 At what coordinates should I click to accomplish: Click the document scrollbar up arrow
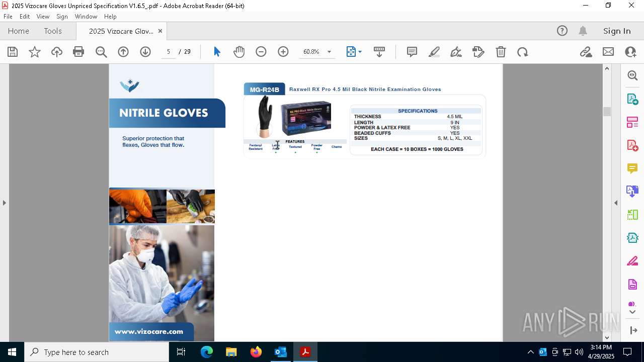click(607, 68)
